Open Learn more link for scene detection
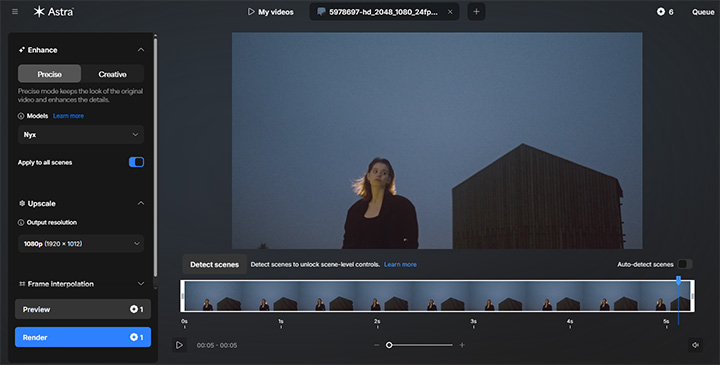This screenshot has height=365, width=720. pos(400,264)
